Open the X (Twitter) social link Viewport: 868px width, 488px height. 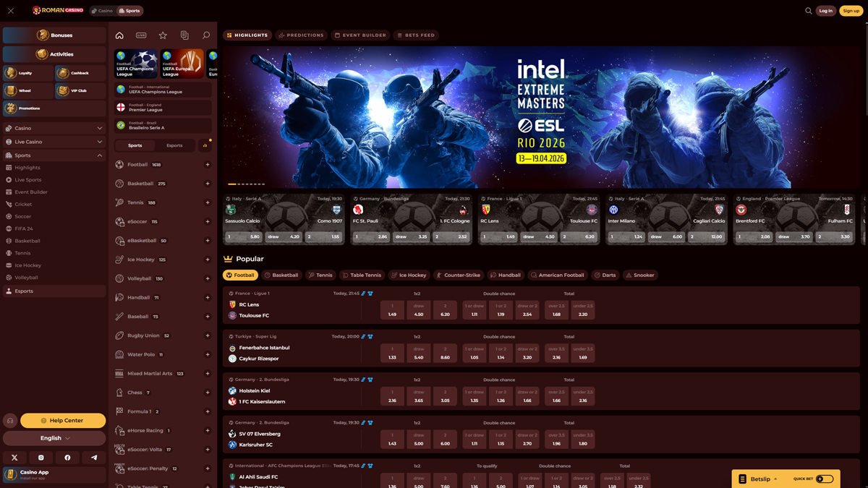pos(14,457)
